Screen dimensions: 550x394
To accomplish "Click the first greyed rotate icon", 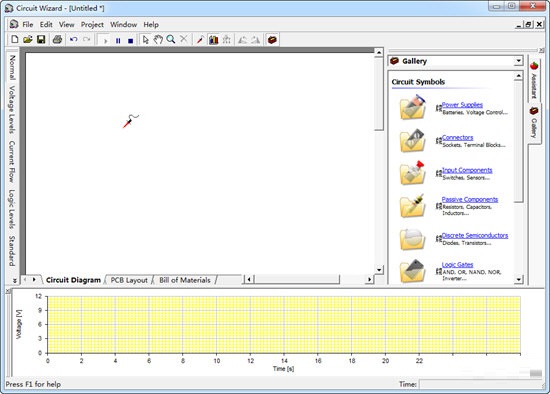I will tap(242, 40).
